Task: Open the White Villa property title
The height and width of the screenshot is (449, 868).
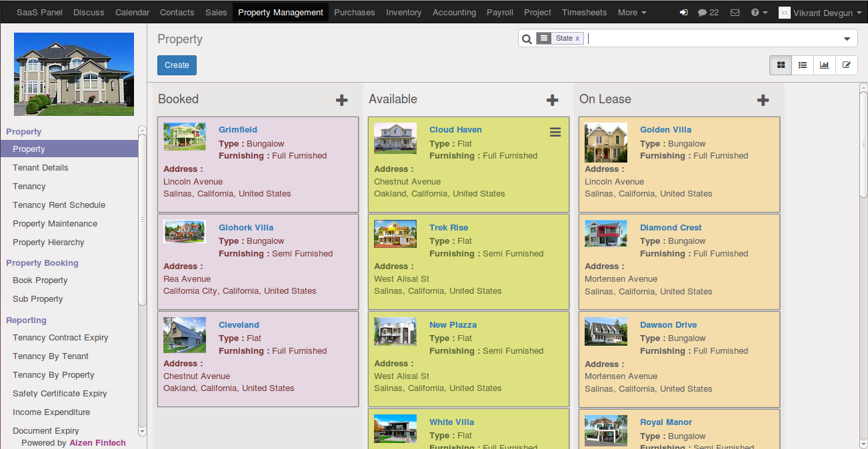Action: (451, 422)
